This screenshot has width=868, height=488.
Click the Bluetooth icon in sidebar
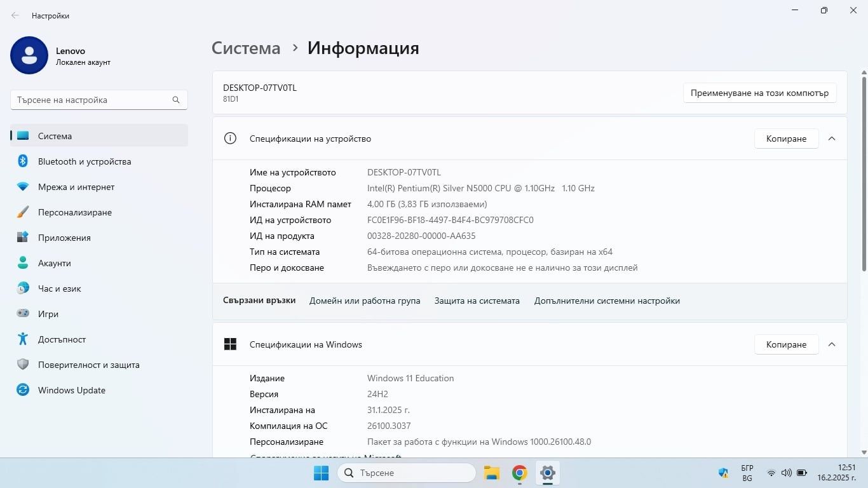click(x=23, y=161)
